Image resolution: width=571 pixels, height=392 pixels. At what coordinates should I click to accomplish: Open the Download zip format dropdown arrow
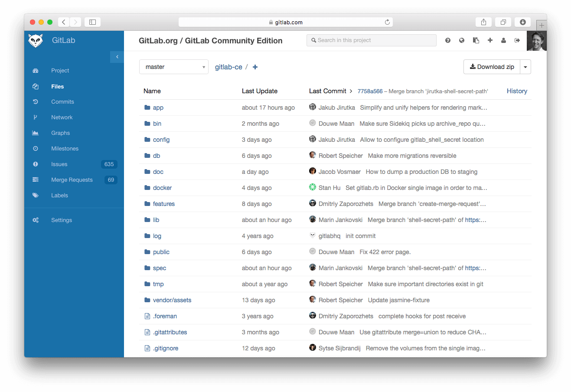point(525,67)
